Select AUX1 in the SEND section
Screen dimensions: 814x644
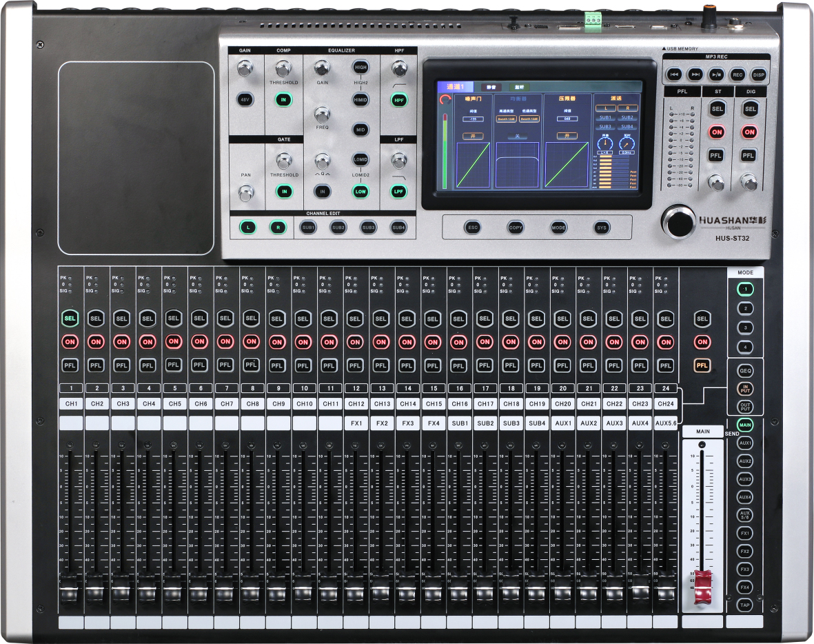pos(745,443)
